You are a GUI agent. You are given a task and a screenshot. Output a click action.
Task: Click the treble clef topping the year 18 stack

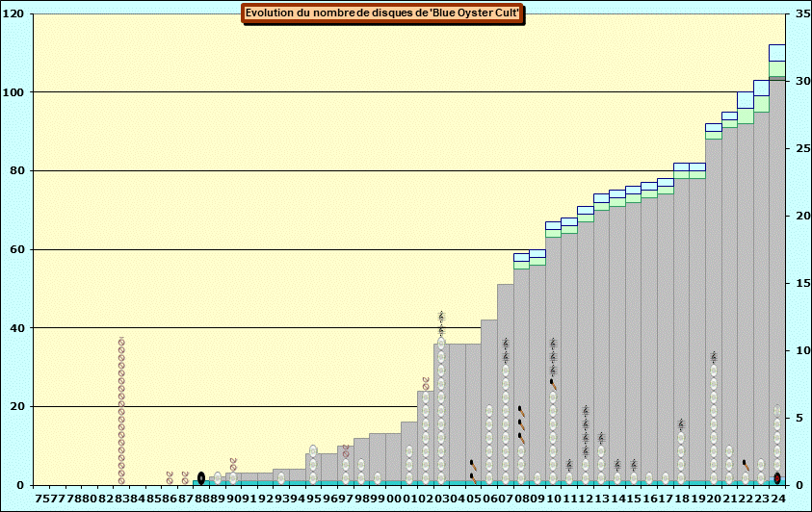681,424
